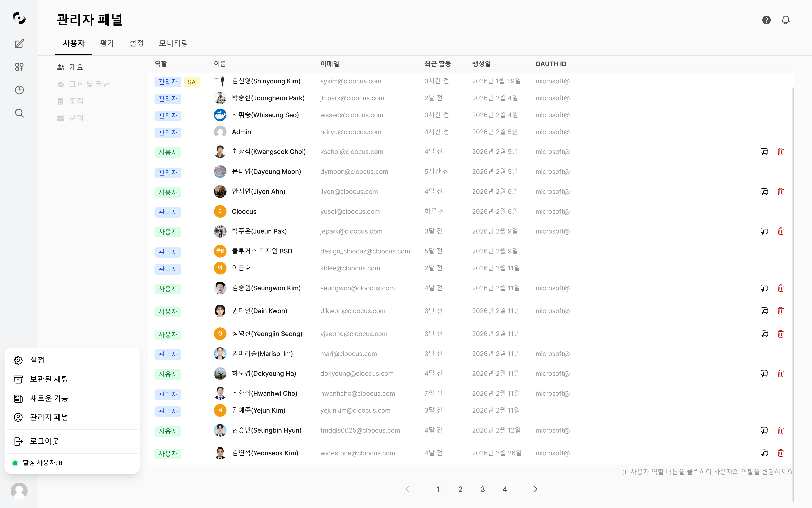The width and height of the screenshot is (812, 508).
Task: Select the 사용자 tab
Action: 74,43
